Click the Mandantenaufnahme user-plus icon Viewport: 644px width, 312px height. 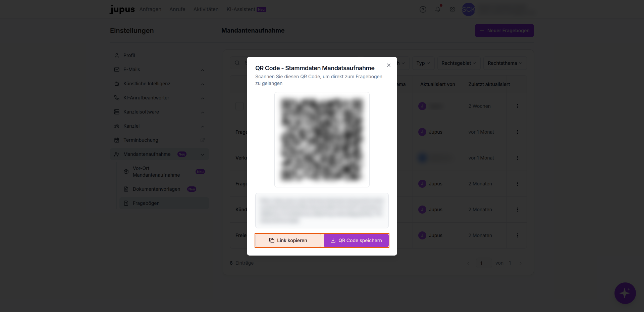tap(117, 154)
